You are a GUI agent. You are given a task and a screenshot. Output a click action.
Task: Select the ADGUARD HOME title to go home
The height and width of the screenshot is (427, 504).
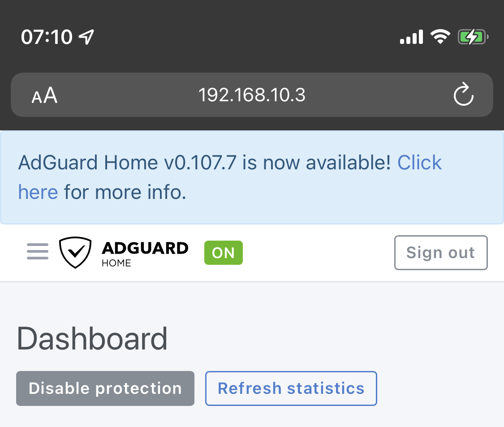[145, 252]
